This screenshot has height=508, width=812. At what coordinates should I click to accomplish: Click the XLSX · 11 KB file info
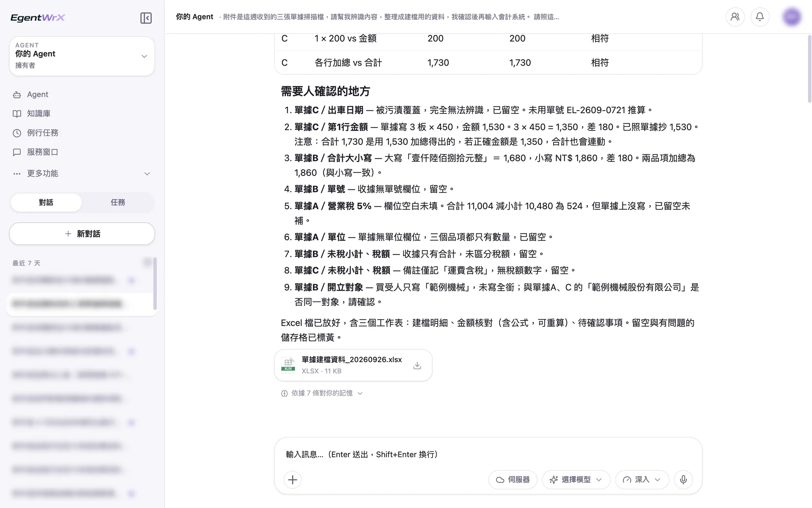[321, 371]
